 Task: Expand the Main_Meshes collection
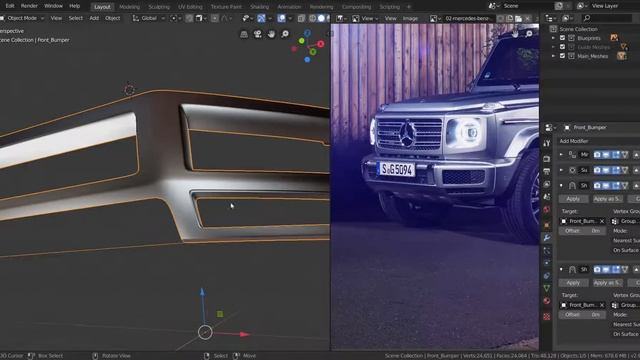pos(553,56)
